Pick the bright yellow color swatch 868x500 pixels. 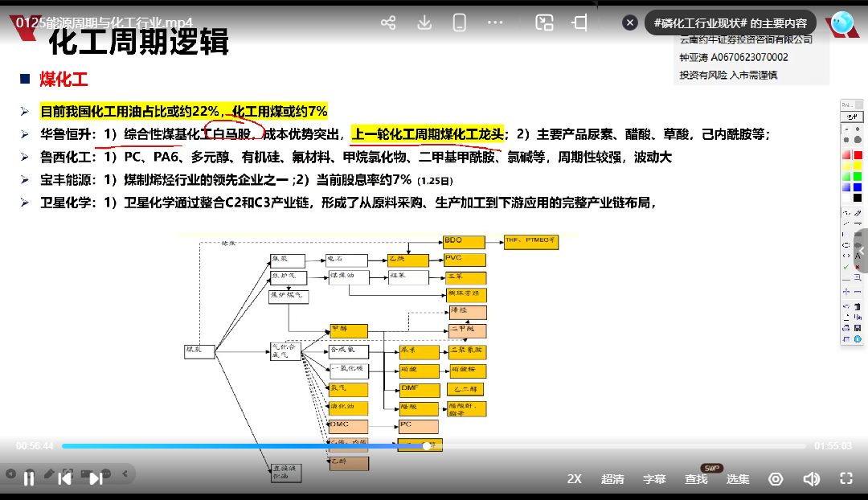click(858, 166)
